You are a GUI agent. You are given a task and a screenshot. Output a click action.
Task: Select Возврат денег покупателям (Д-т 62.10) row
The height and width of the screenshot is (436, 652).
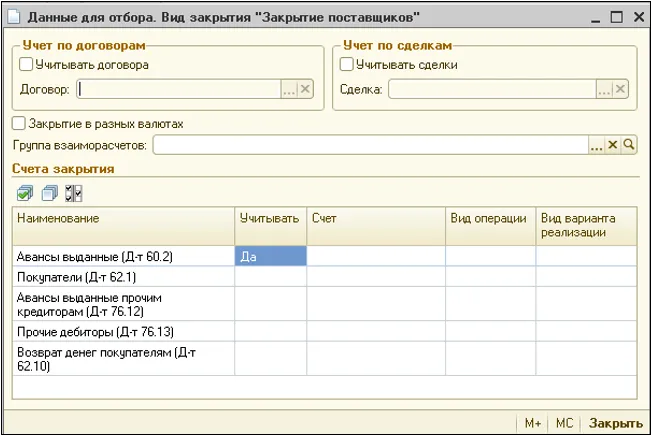click(325, 359)
